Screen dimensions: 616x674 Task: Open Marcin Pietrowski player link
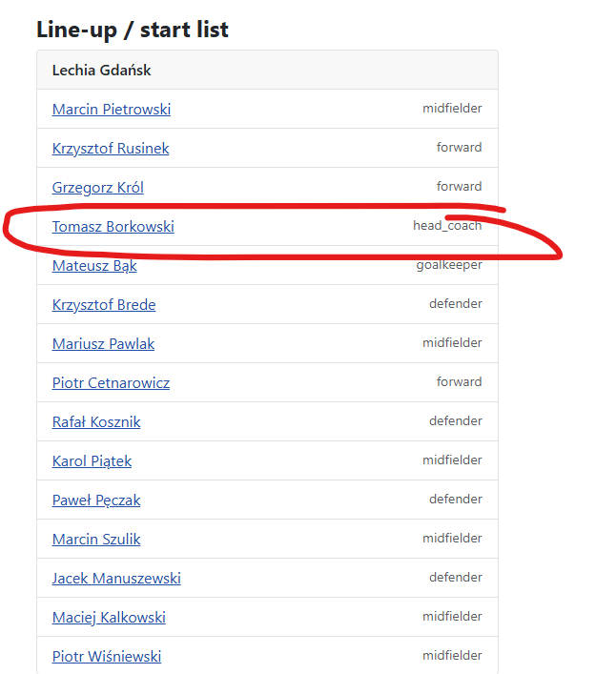pos(112,110)
